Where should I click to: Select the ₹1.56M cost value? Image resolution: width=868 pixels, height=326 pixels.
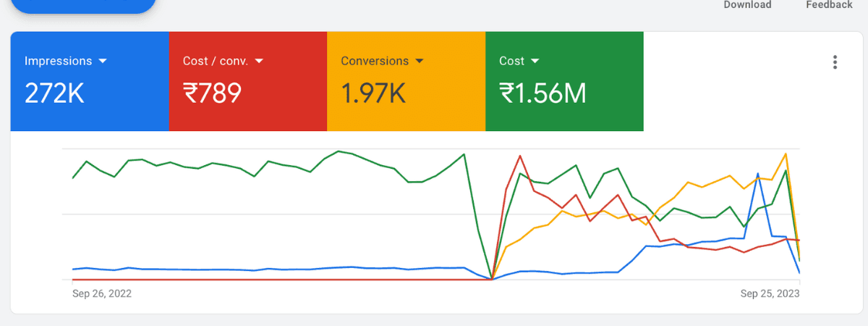542,93
